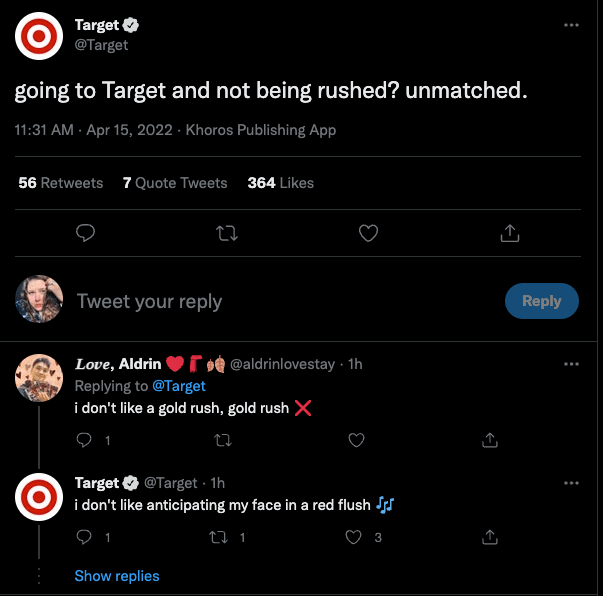Like Target's red flush reply
The image size is (603, 596).
click(352, 537)
